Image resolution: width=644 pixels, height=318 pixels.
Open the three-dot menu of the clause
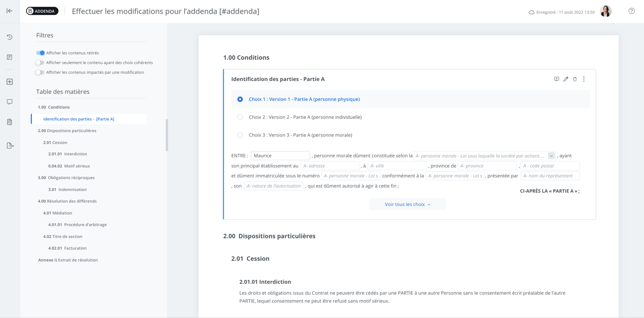point(584,79)
